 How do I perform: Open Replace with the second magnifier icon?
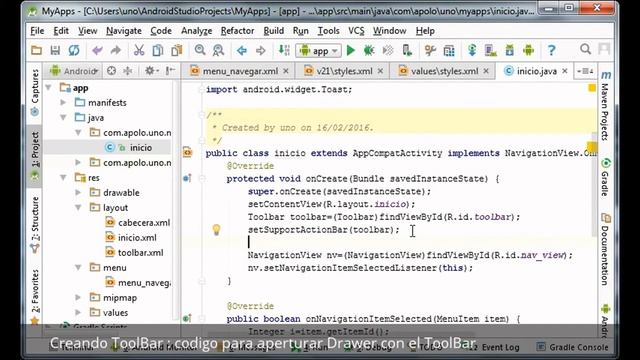coord(218,51)
